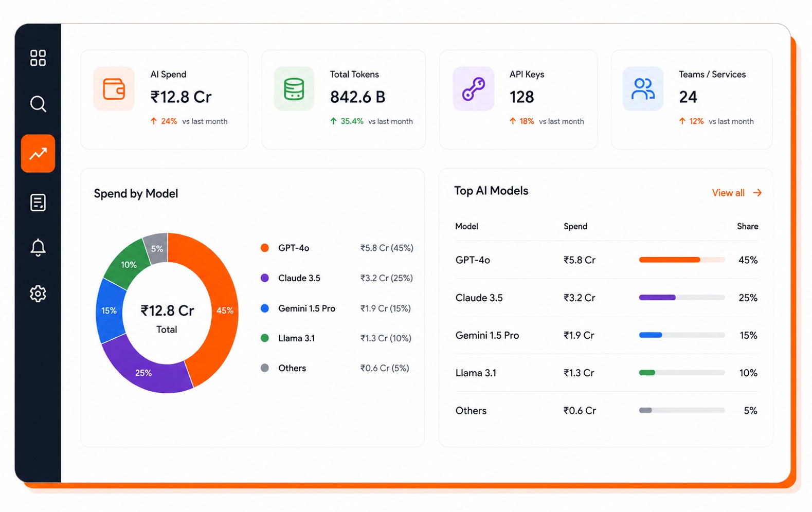Image resolution: width=812 pixels, height=512 pixels.
Task: Click the Top AI Models heading
Action: coord(491,191)
